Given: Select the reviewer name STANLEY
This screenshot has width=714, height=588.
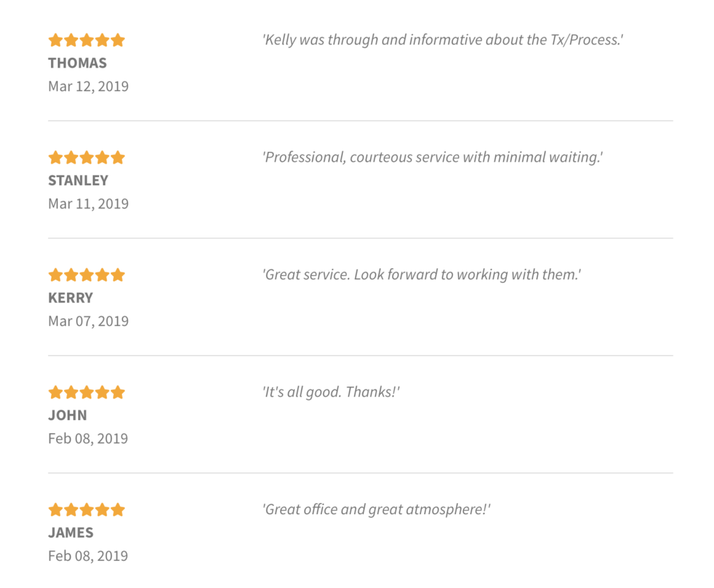Looking at the screenshot, I should [78, 180].
